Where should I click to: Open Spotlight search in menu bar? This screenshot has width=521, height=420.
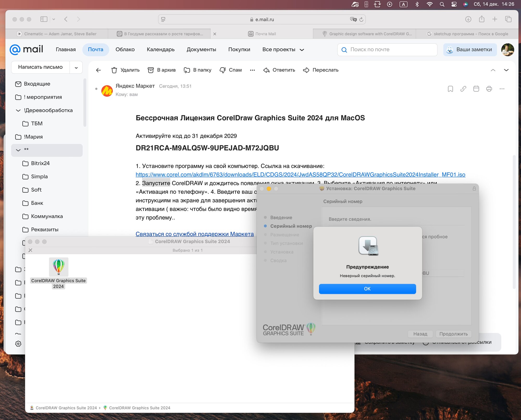coord(442,4)
